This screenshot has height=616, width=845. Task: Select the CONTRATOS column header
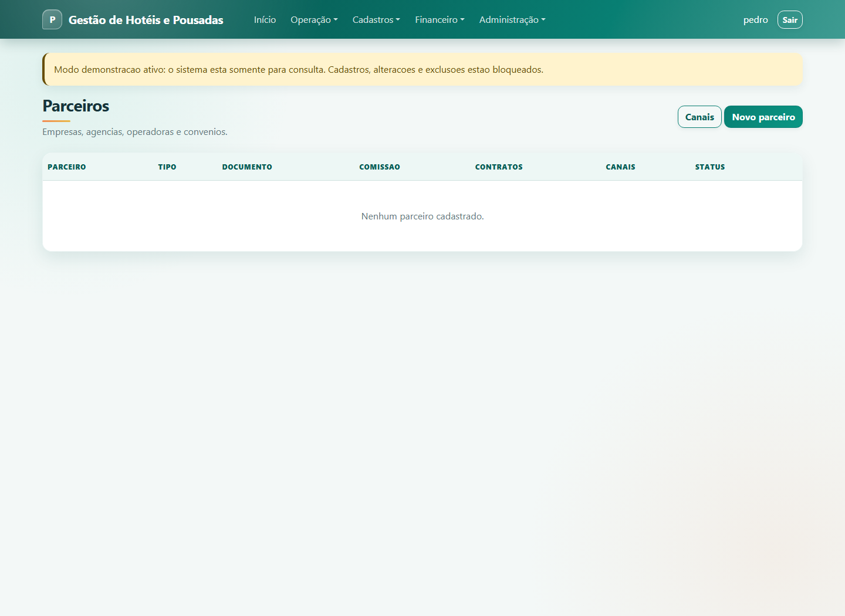tap(499, 167)
